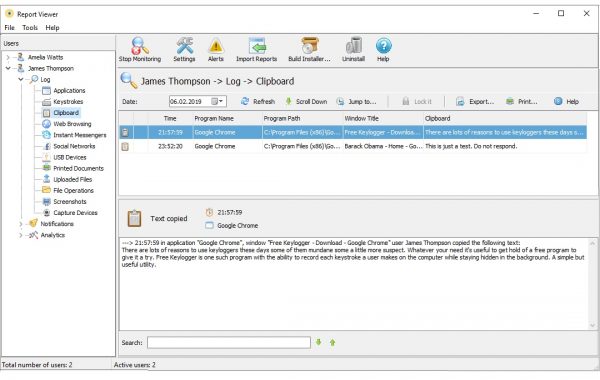Screen dimensions: 600x380
Task: Click the Uninstall trash icon
Action: (x=353, y=49)
